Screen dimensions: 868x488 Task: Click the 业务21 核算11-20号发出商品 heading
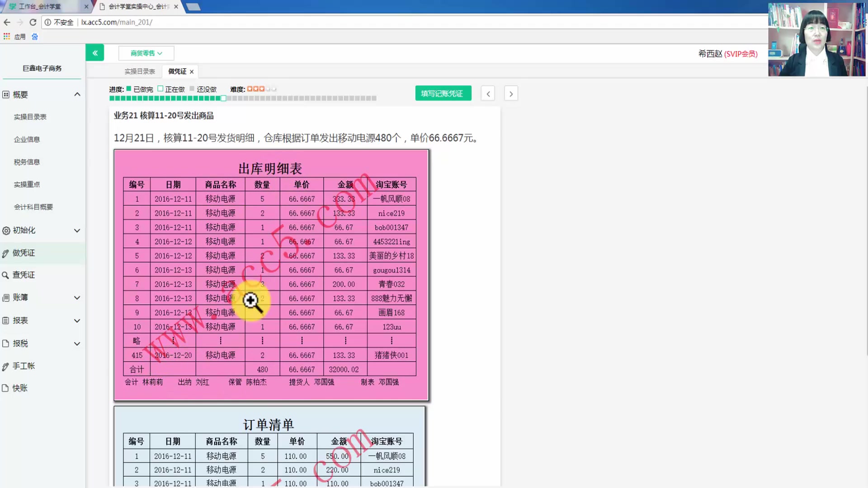click(x=164, y=116)
